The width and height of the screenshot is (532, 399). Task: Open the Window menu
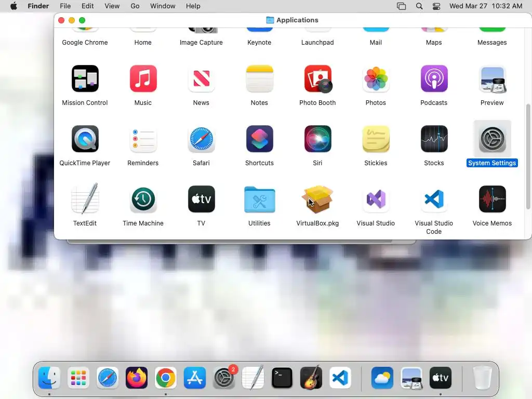(x=163, y=6)
